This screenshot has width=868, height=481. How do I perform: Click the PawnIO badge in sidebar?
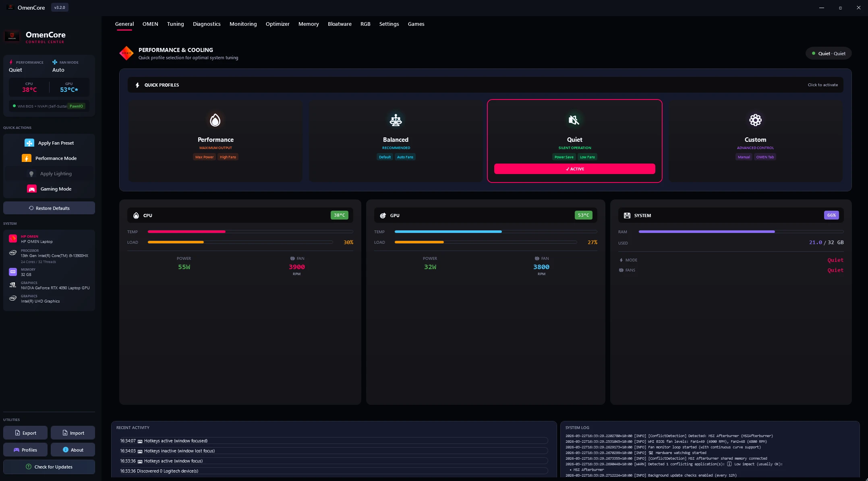point(76,106)
